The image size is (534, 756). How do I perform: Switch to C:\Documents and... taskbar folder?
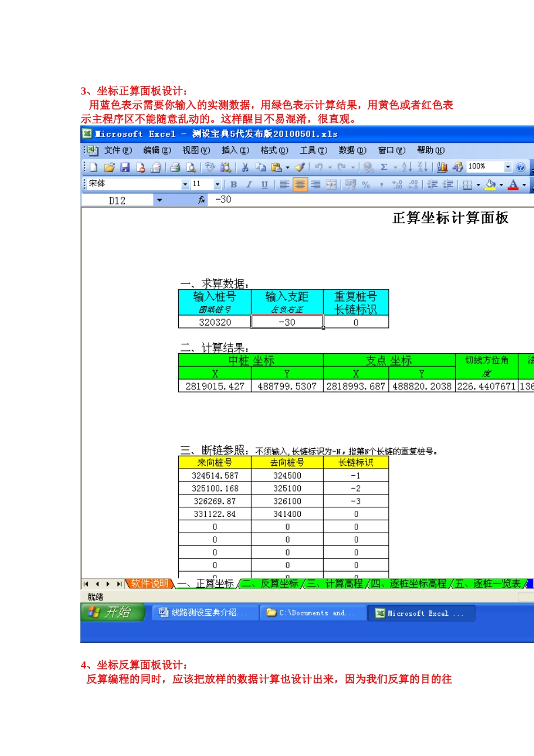[313, 613]
